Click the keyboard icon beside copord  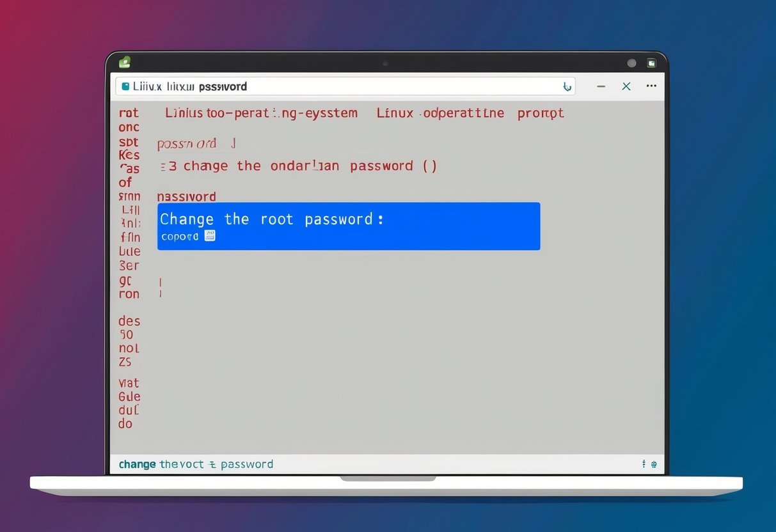[210, 236]
